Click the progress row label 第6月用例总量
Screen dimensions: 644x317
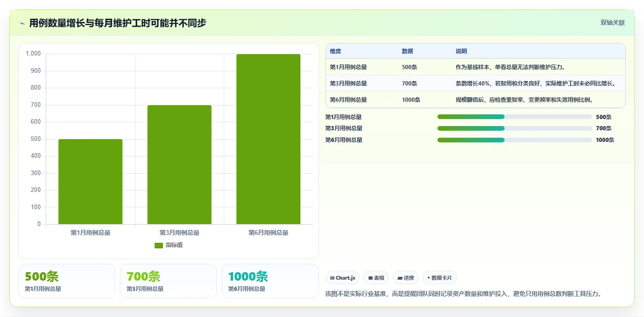tap(344, 140)
